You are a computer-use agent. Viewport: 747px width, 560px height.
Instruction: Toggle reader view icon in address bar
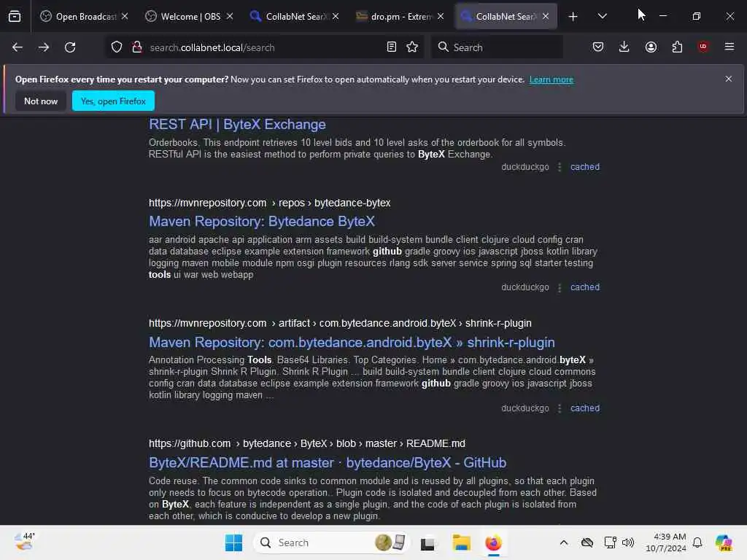[x=392, y=47]
